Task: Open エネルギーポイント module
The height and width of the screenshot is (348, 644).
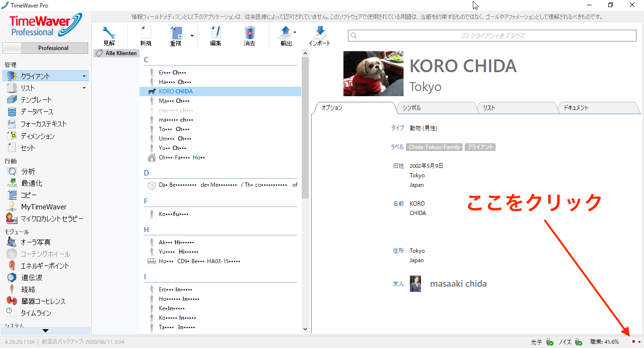Action: (45, 266)
